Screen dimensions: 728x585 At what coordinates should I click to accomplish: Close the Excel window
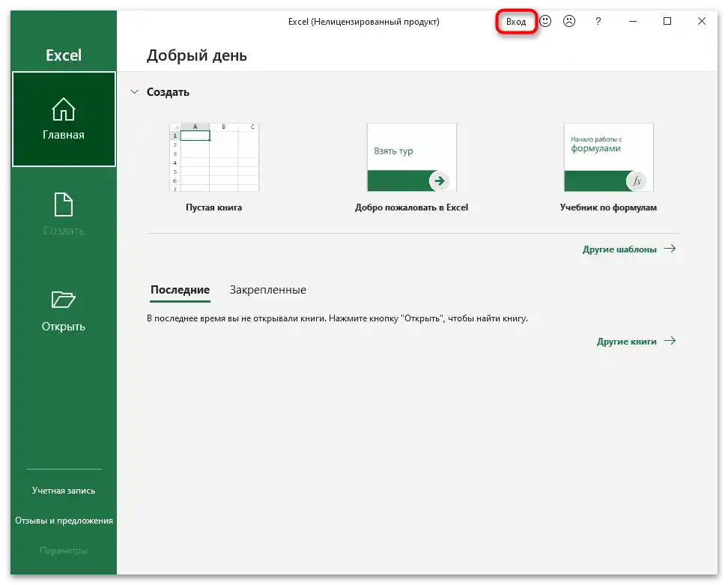(x=702, y=22)
